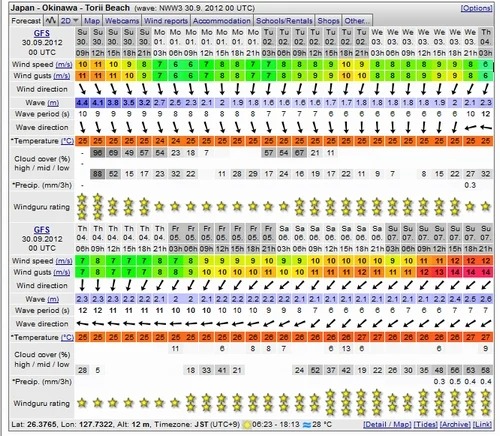Click the sun icon near sunrise time
This screenshot has height=436, width=500.
coord(247,425)
